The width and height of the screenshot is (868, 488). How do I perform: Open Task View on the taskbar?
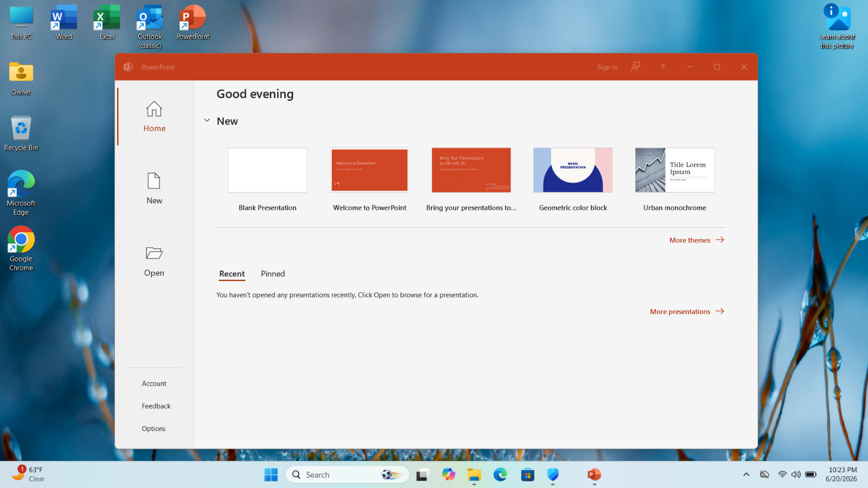click(422, 474)
